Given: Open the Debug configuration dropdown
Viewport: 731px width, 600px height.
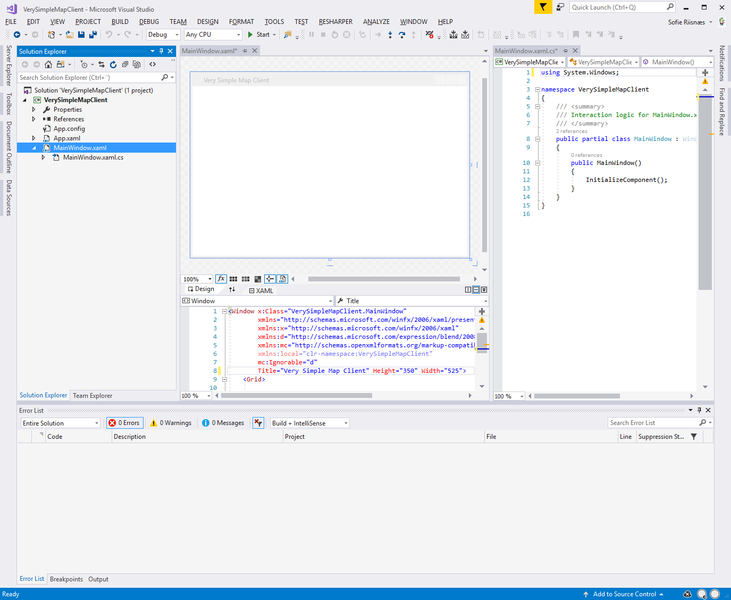Looking at the screenshot, I should pos(163,34).
